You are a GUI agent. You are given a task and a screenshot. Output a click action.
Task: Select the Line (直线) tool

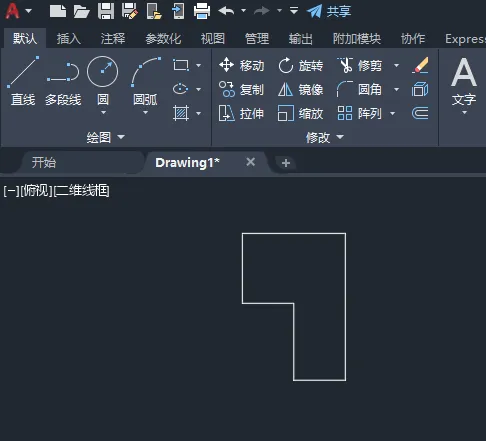[x=23, y=81]
